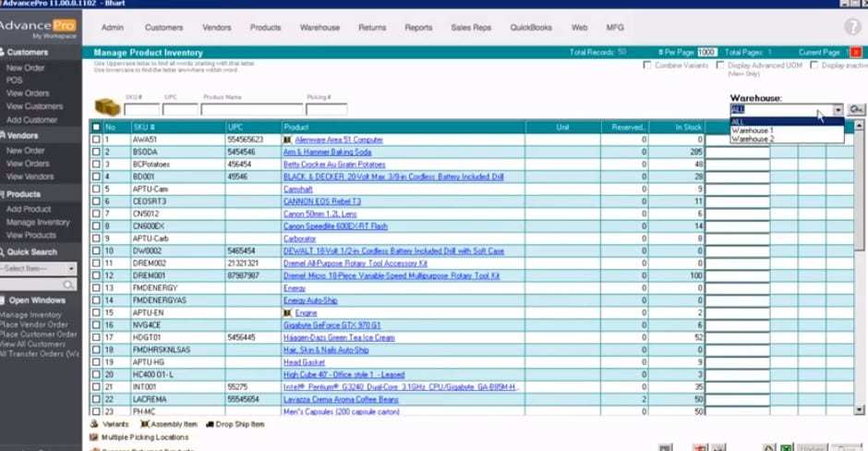Choose Warehouse 1 from the dropdown list
Viewport: 868px width, 451px height.
coord(753,130)
